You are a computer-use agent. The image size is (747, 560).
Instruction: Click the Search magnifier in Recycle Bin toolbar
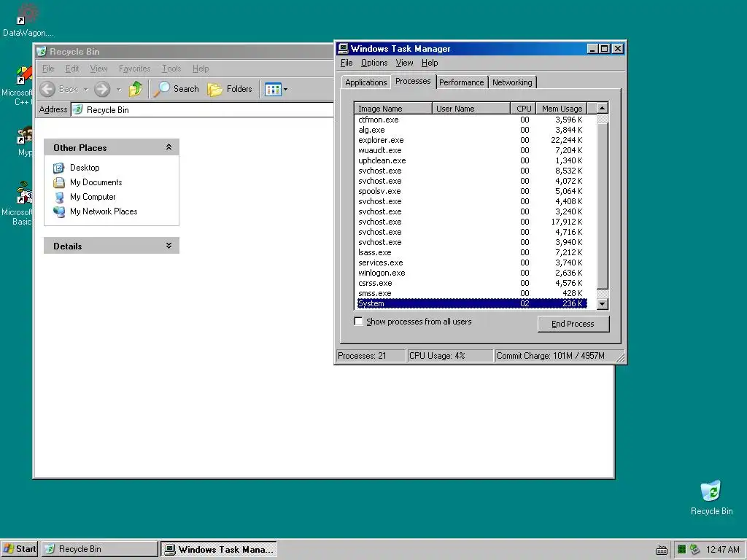pos(162,89)
